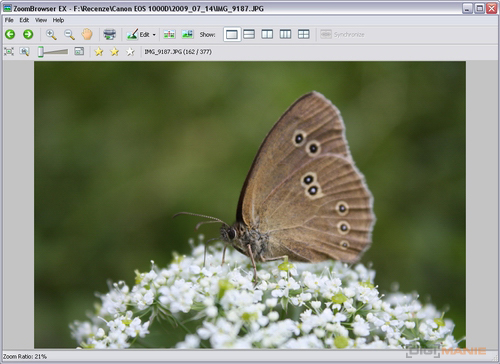Open the Help menu
Screen dimensions: 500x364
58,20
